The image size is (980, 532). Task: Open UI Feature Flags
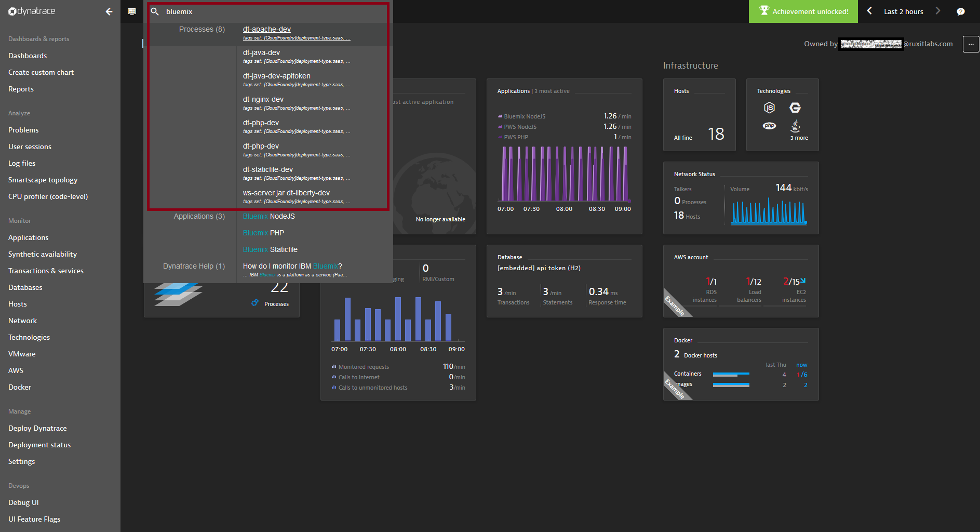coord(34,519)
